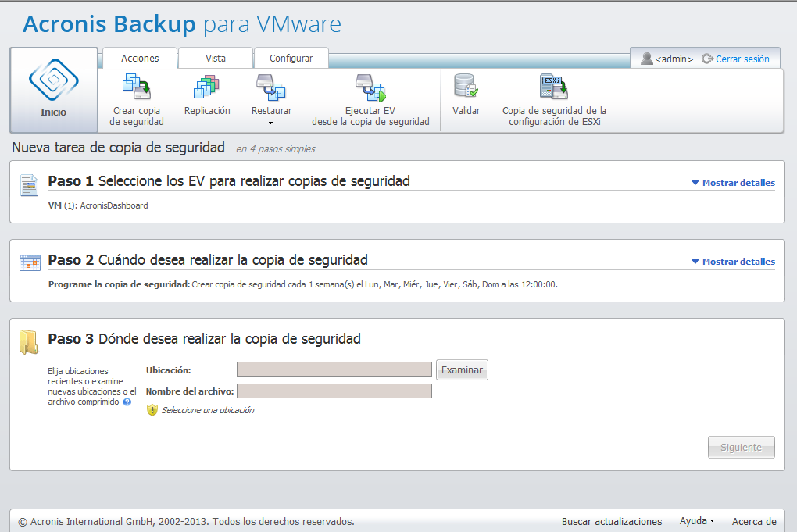Click the help question mark icon
This screenshot has height=532, width=797.
click(x=127, y=402)
